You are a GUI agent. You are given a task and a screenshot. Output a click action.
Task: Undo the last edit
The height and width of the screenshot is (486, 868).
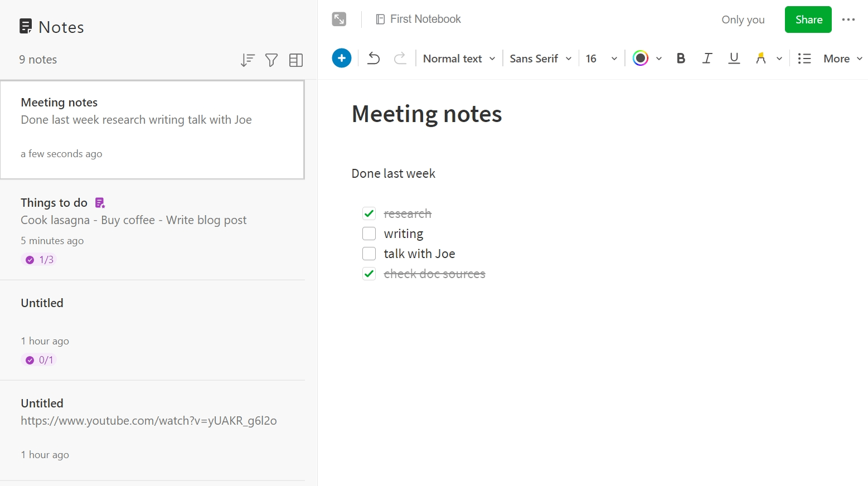[x=374, y=58]
